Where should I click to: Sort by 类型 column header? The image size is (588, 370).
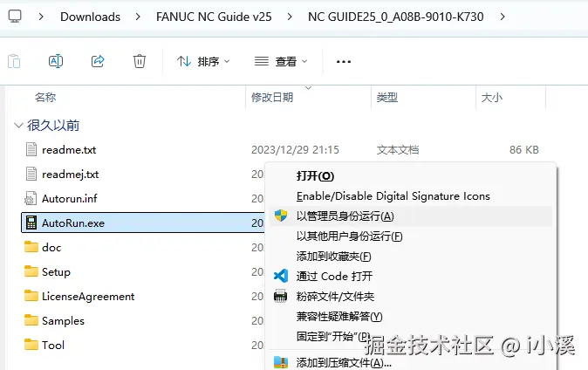(387, 98)
